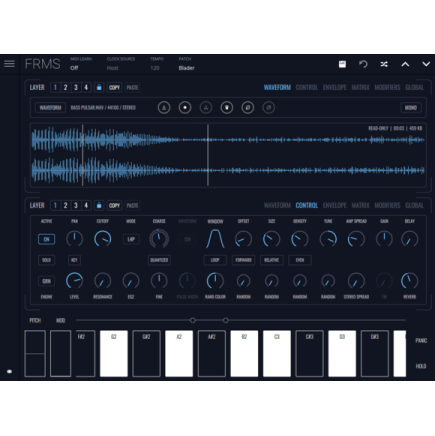435x436 pixels.
Task: Click COPY above the control knobs
Action: (114, 205)
